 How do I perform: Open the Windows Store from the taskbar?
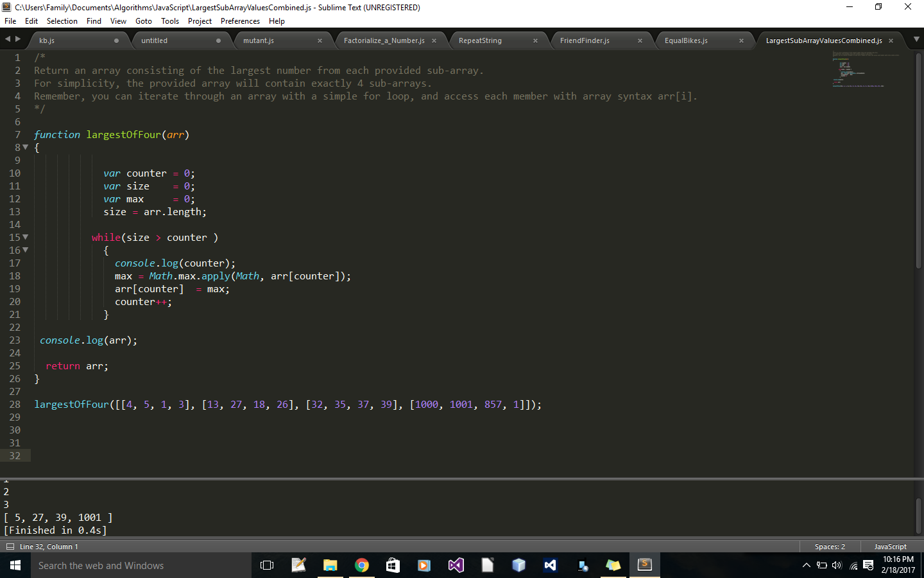pyautogui.click(x=392, y=565)
